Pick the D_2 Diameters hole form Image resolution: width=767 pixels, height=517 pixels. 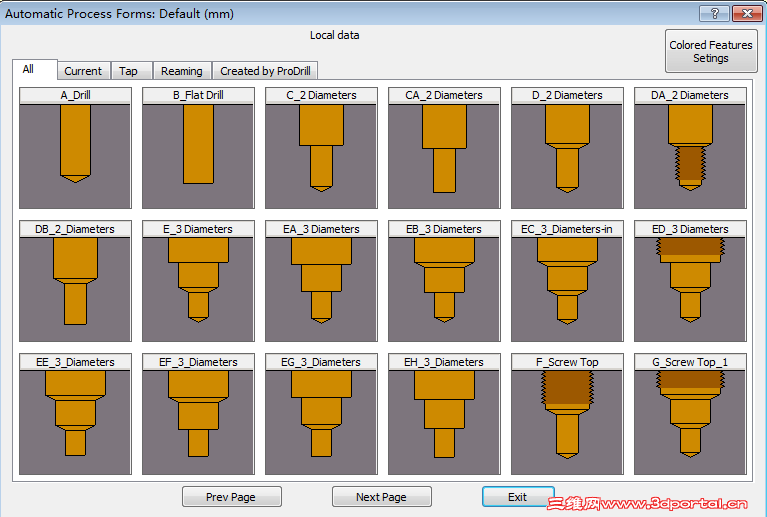tap(567, 148)
